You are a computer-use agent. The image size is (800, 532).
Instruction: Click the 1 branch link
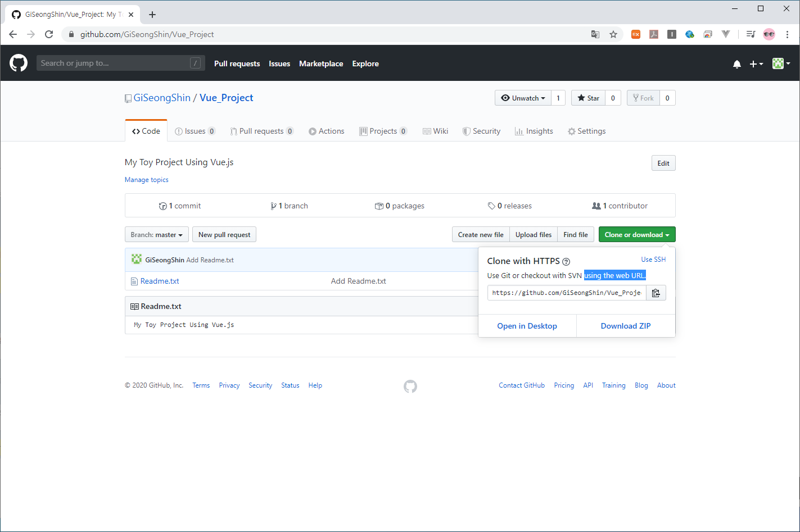click(x=290, y=206)
